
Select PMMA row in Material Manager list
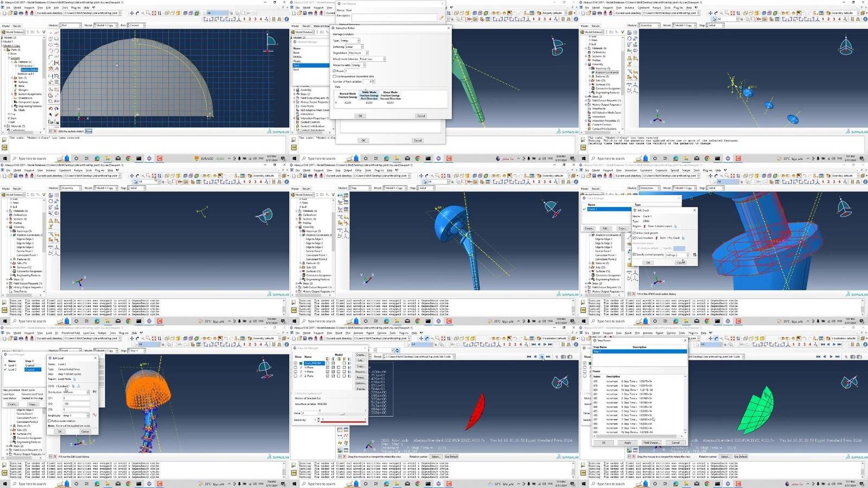311,57
